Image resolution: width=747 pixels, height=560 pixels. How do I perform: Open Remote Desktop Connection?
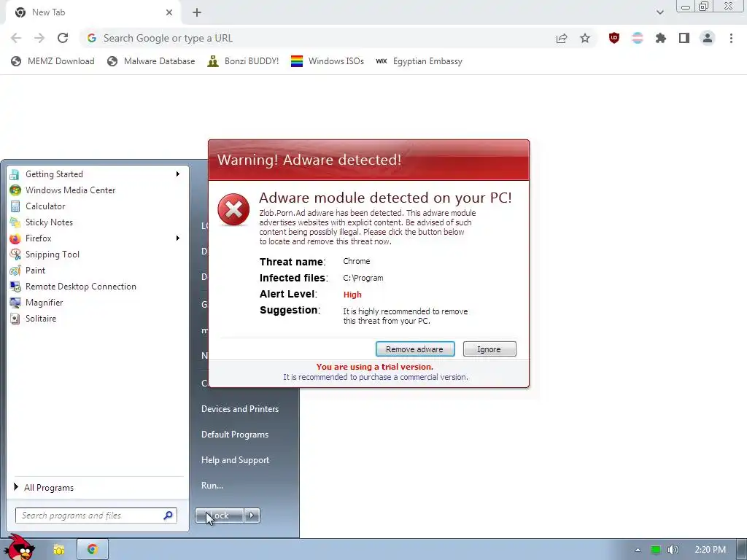point(96,286)
